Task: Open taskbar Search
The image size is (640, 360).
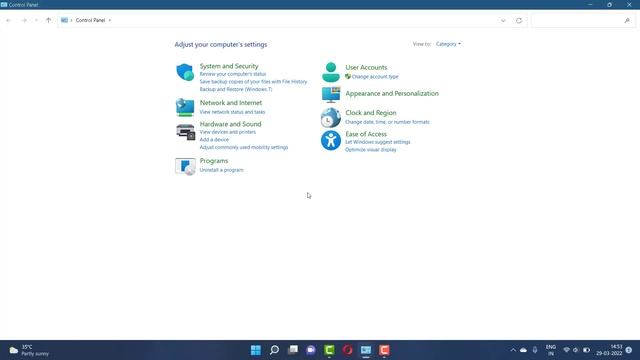Action: coord(274,350)
